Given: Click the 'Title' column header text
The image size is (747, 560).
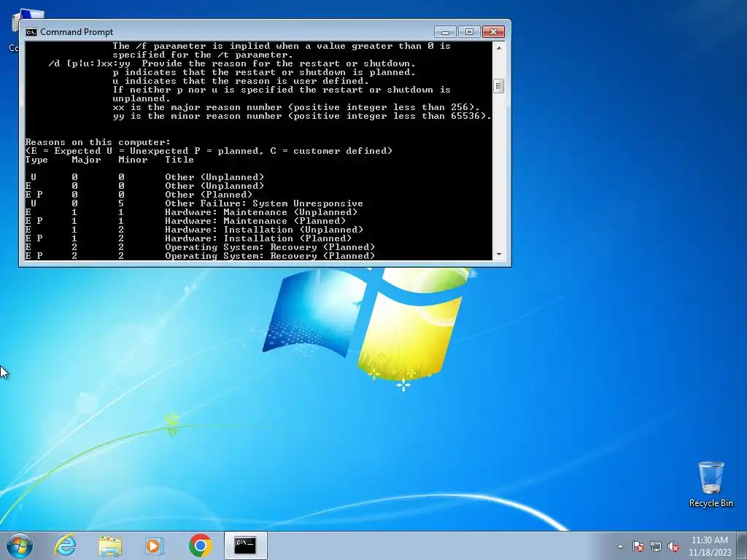Looking at the screenshot, I should [179, 160].
